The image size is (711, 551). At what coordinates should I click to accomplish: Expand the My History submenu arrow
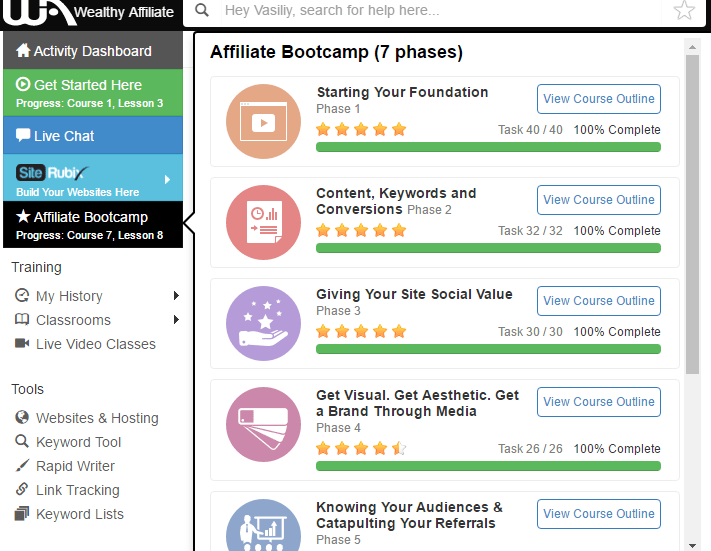[x=176, y=296]
